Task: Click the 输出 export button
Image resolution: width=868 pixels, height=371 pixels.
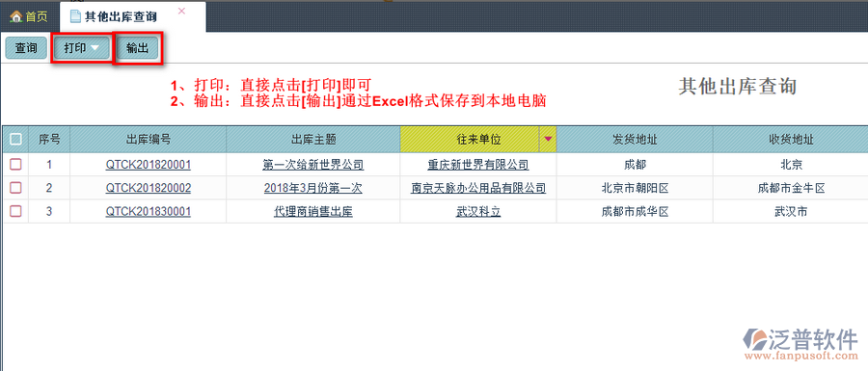Action: tap(137, 48)
